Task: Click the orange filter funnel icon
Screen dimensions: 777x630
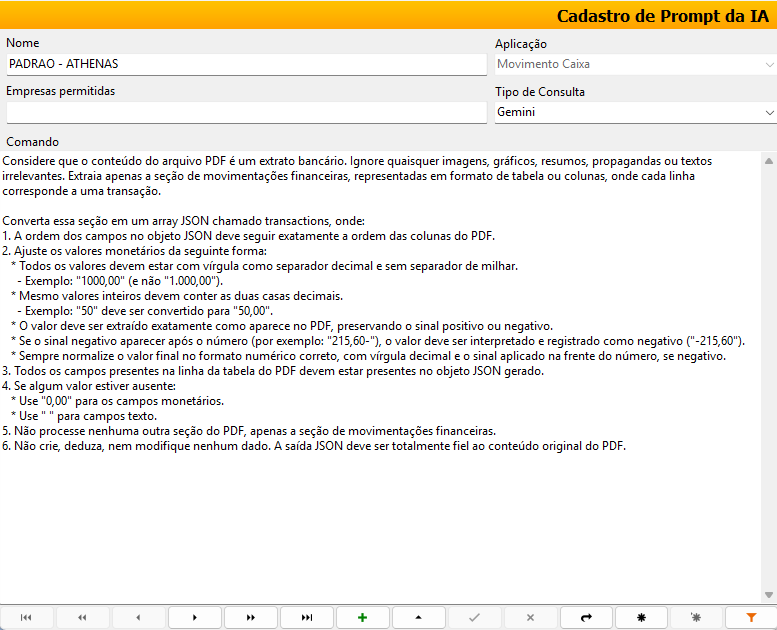Action: (752, 618)
